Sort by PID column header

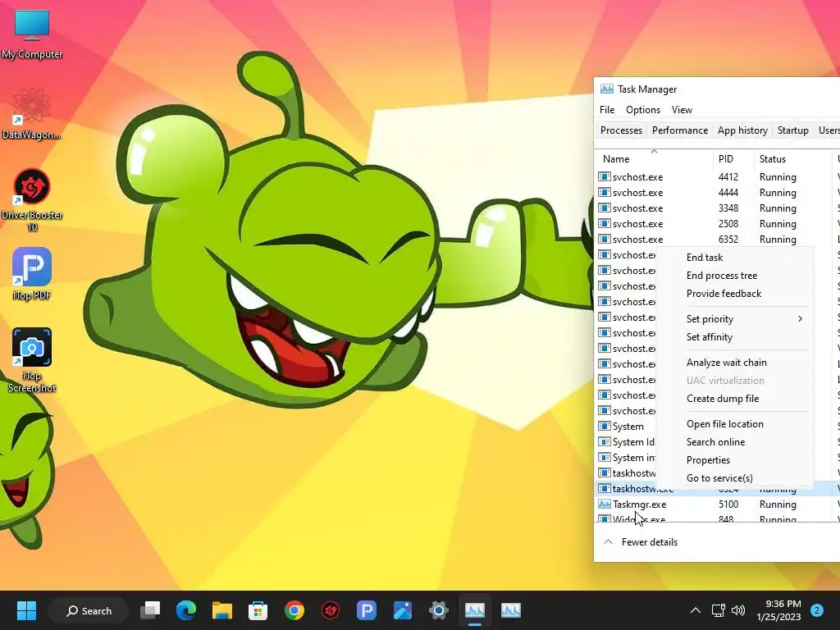click(733, 158)
